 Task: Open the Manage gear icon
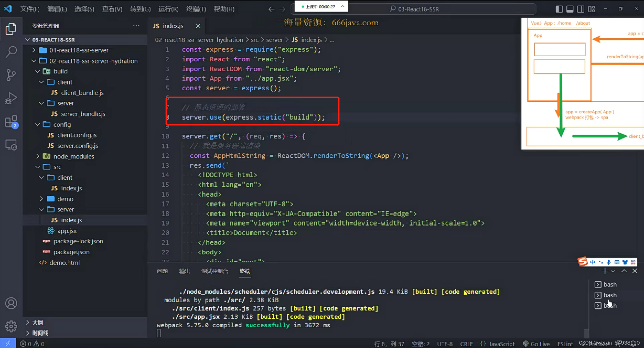(11, 326)
